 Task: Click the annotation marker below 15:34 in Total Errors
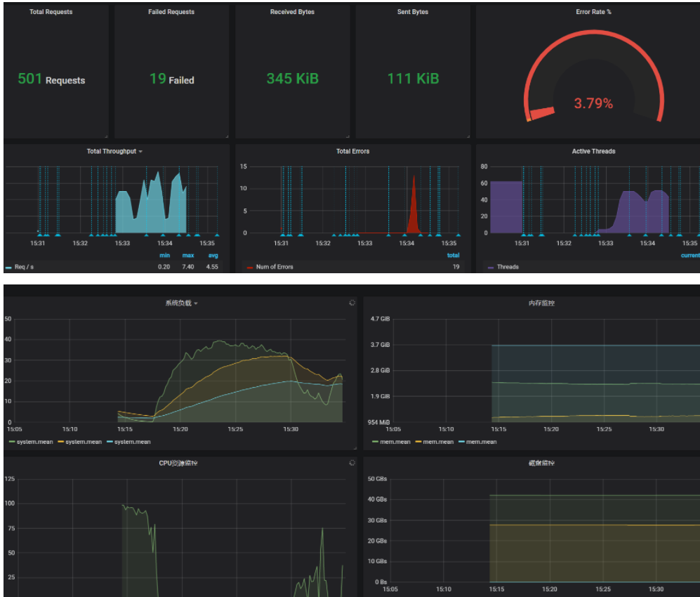coord(404,235)
